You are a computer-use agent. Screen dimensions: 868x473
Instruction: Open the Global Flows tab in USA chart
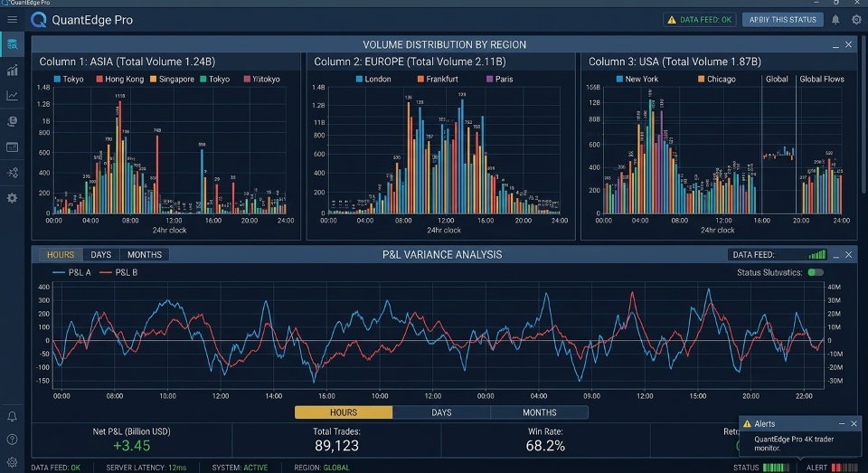coord(822,80)
